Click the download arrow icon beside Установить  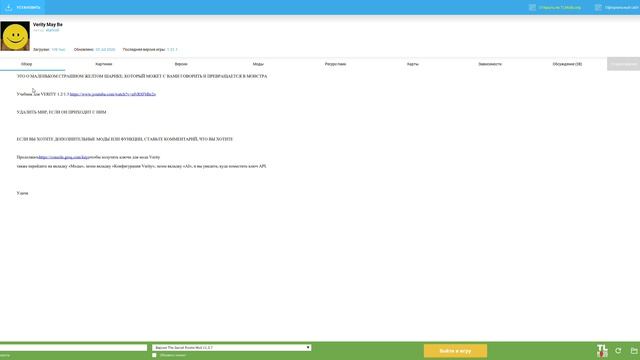(x=9, y=7)
